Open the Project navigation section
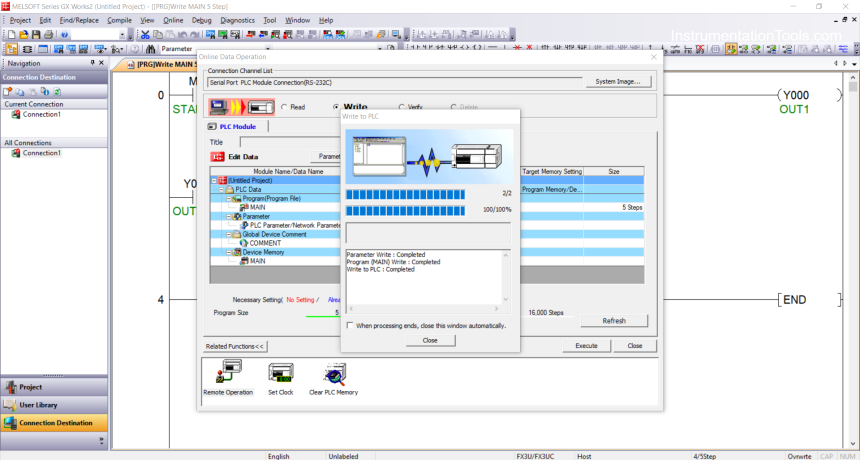 tap(54, 387)
